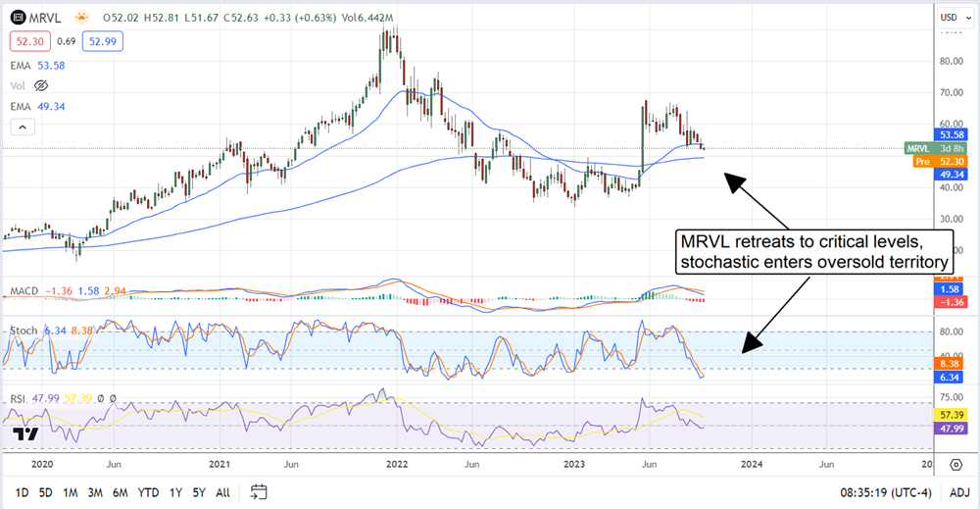Click the Pre 52.30 pre-market price label
The height and width of the screenshot is (509, 980).
(940, 161)
